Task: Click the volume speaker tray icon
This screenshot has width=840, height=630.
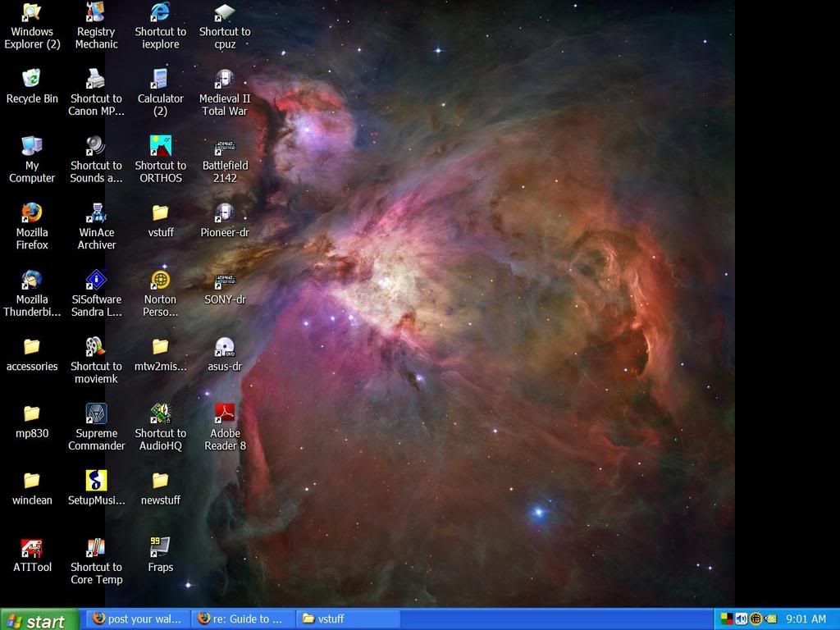Action: coord(741,619)
